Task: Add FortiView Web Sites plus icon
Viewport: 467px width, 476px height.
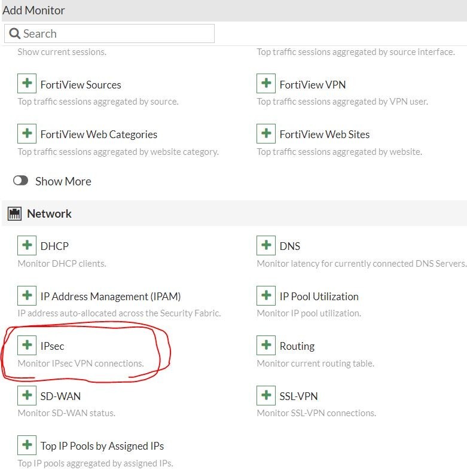Action: coord(266,133)
